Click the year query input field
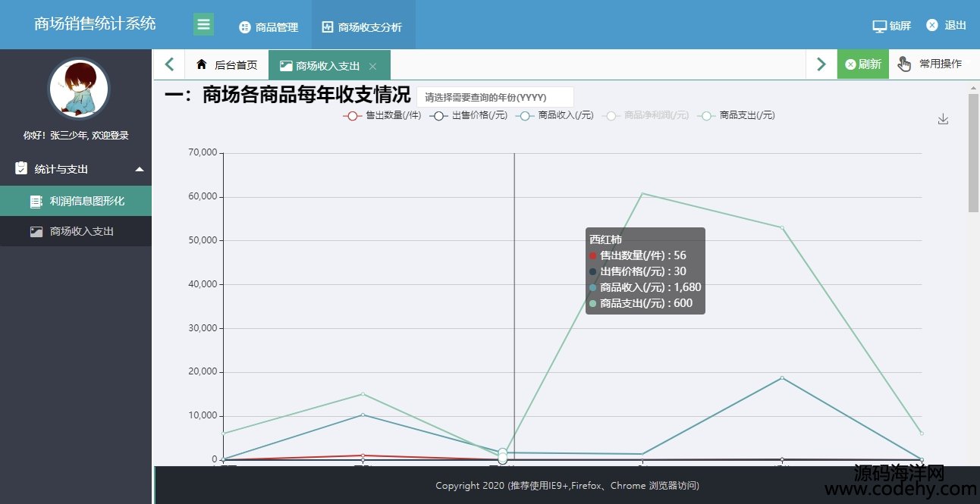This screenshot has width=980, height=504. (495, 98)
